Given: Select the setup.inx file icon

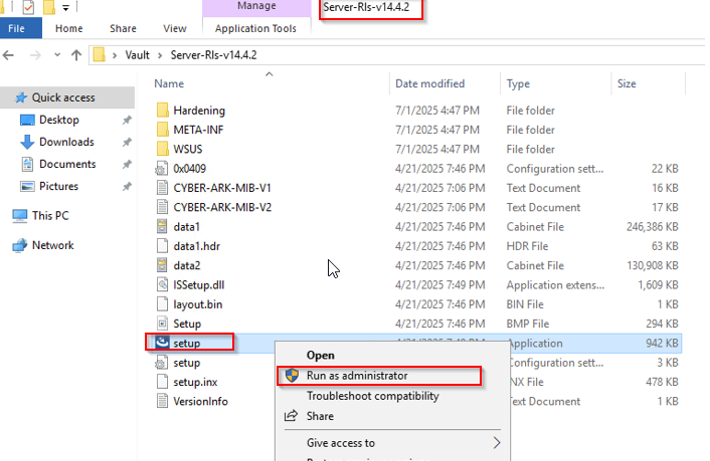Looking at the screenshot, I should tap(162, 382).
